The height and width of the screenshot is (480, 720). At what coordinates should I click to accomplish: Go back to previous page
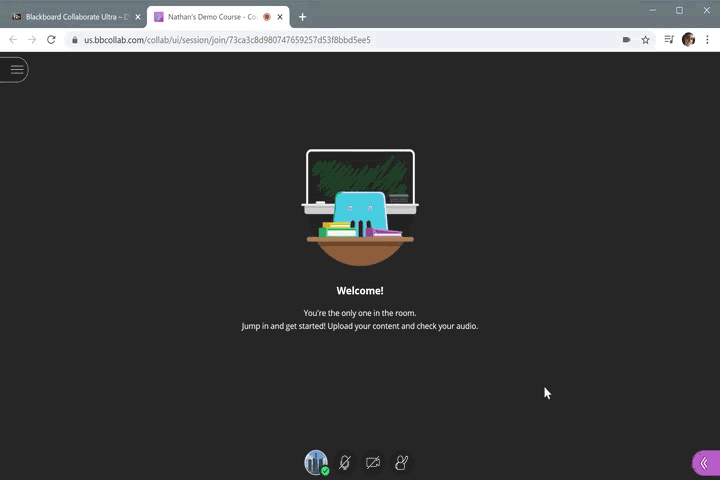click(13, 40)
